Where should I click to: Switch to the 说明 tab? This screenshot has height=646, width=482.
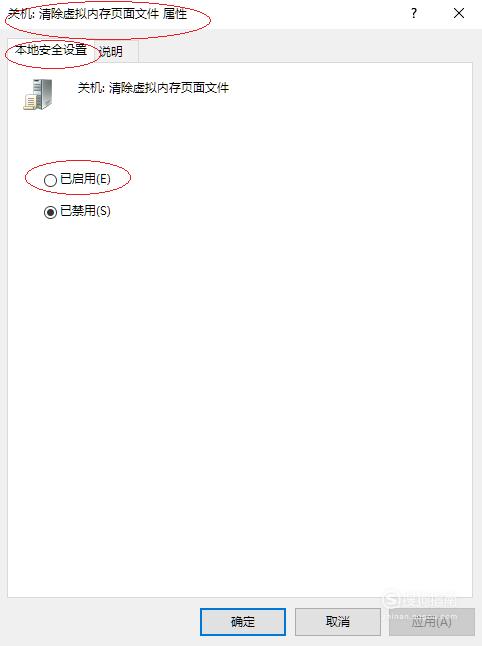pyautogui.click(x=112, y=51)
